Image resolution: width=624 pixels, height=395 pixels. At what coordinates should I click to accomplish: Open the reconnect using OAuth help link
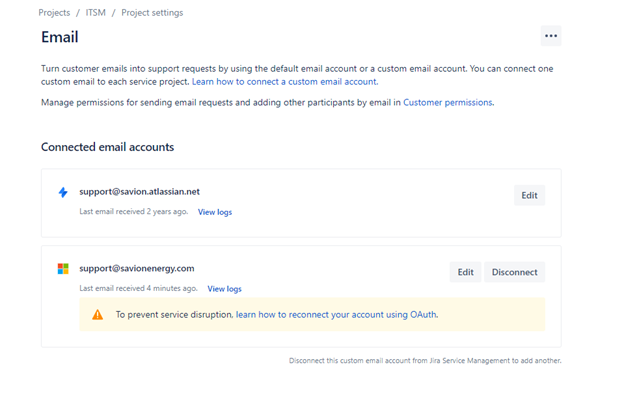337,315
